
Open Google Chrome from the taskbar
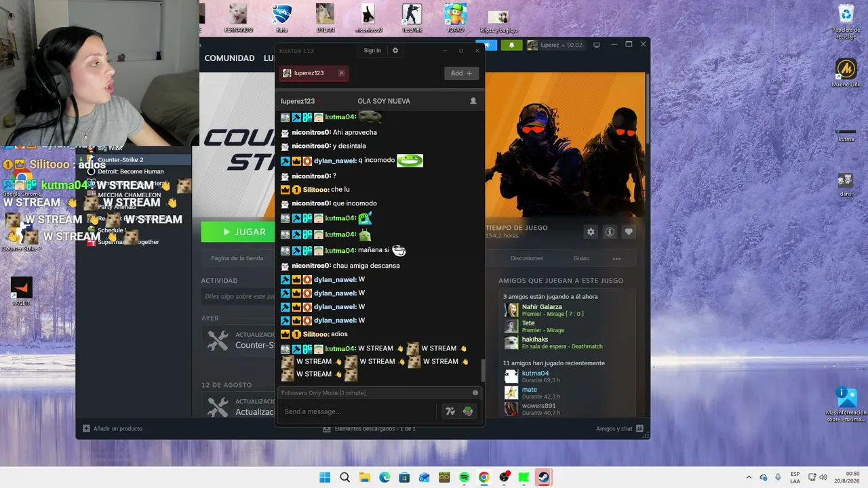click(484, 477)
